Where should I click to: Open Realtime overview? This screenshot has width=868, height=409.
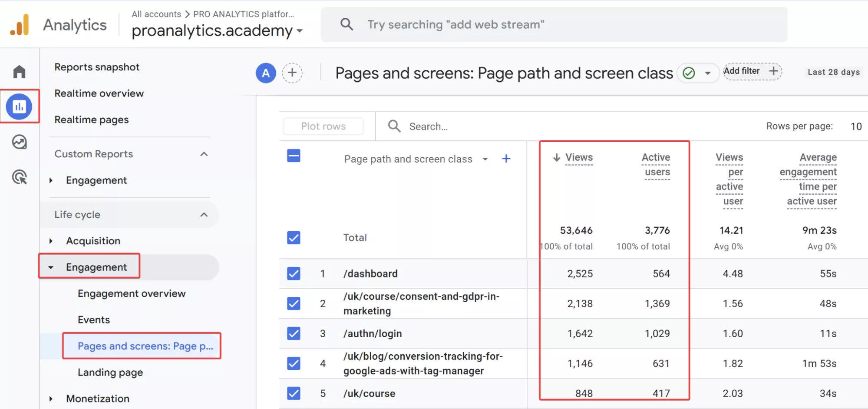[x=99, y=93]
